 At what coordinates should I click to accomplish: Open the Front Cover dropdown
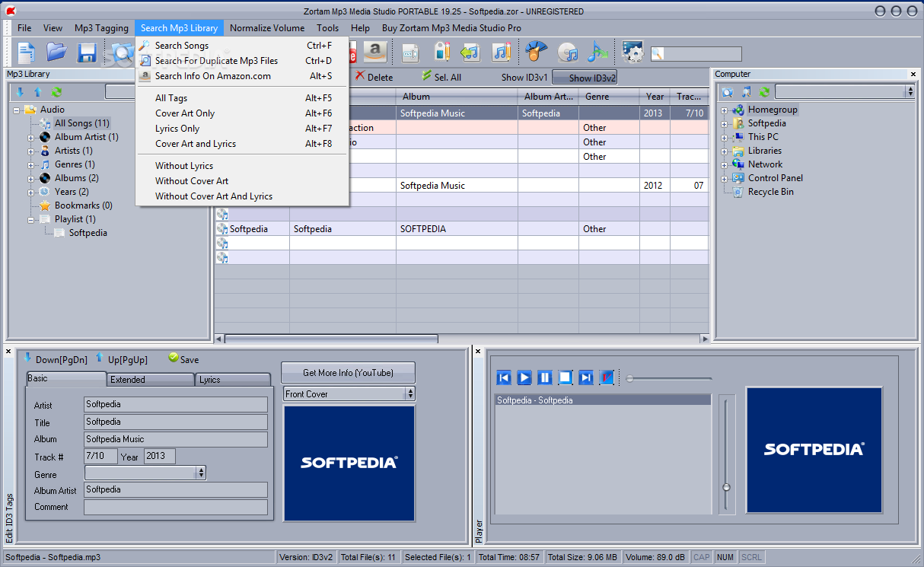point(411,393)
